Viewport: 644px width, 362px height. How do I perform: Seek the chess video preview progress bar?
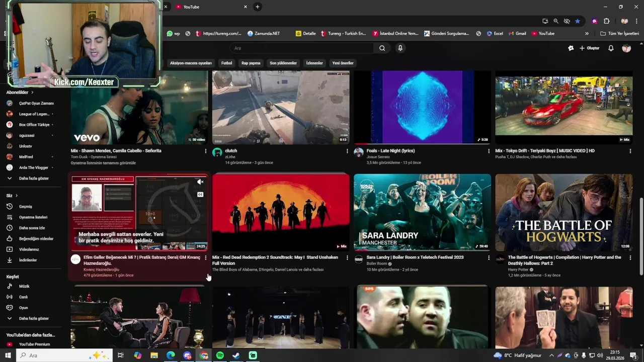tap(139, 250)
